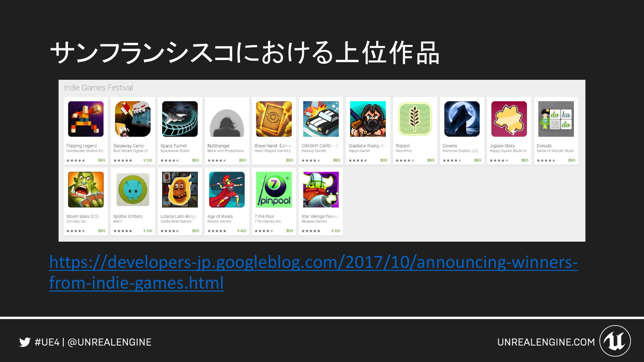This screenshot has height=362, width=644.
Task: Open the developers-jp.googleblog.com winners link
Action: click(x=313, y=272)
